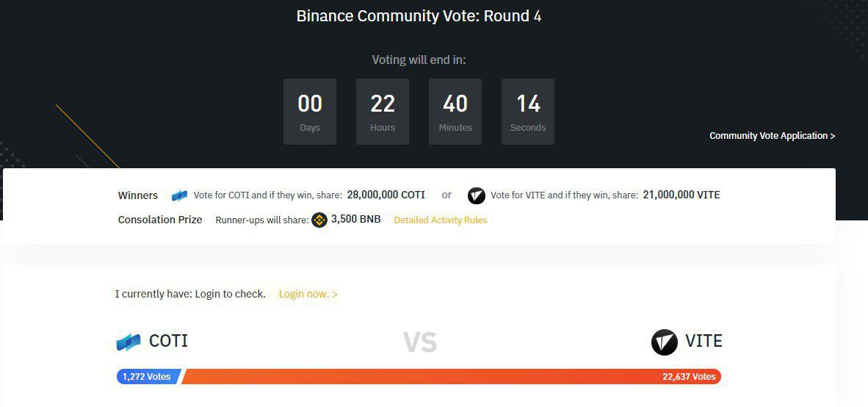Click the 21,000,000 VITE prize amount
Screen dimensions: 868x407
tap(681, 195)
